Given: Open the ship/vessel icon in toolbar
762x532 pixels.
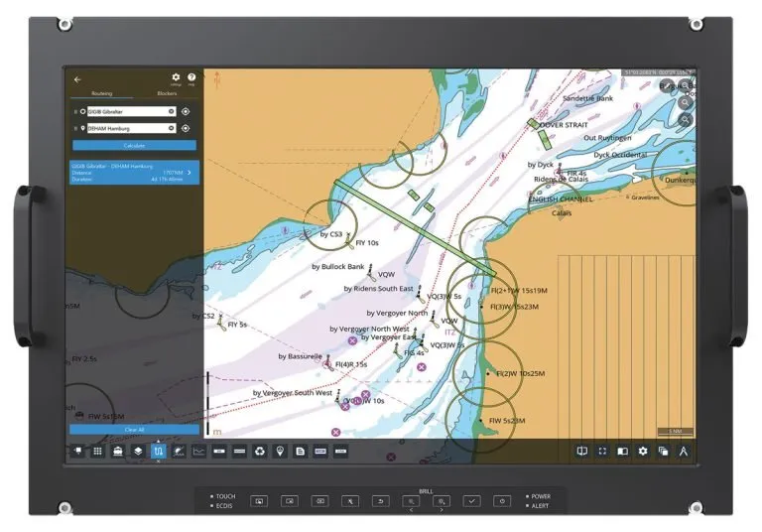Looking at the screenshot, I should pos(118,452).
